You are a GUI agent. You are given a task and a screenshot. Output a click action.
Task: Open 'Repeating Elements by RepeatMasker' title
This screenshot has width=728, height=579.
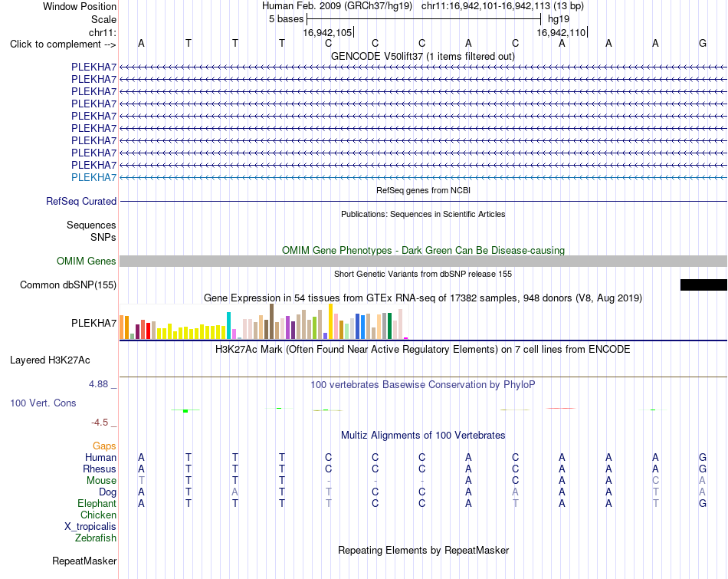(423, 550)
